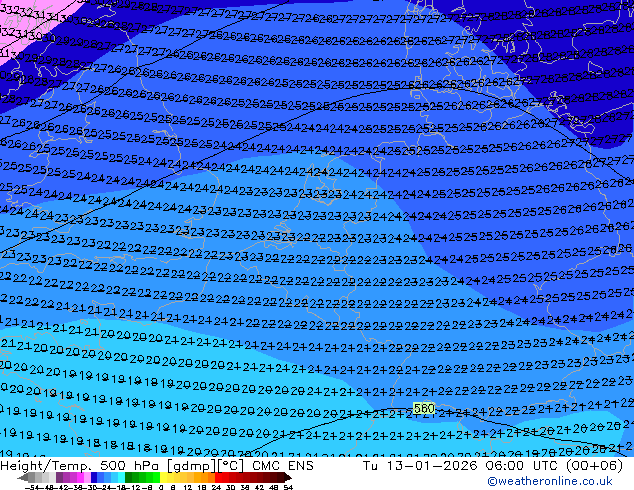Click the right arrow end of the color scale
Screen dimensions: 634x490
(x=288, y=477)
